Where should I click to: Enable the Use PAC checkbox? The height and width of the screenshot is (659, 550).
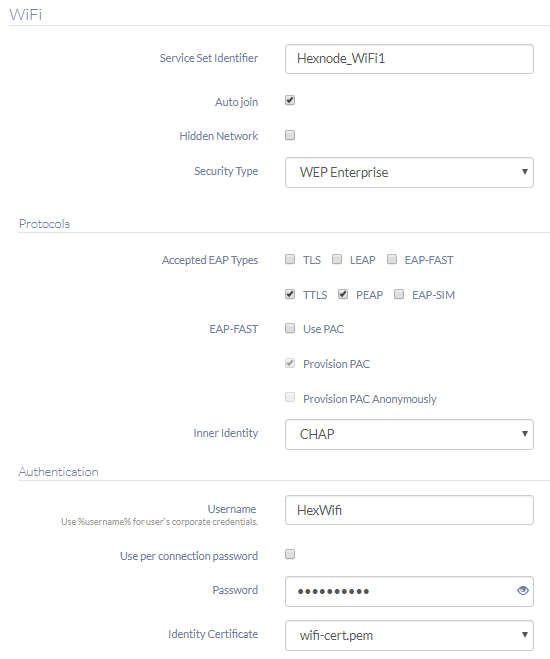click(290, 328)
